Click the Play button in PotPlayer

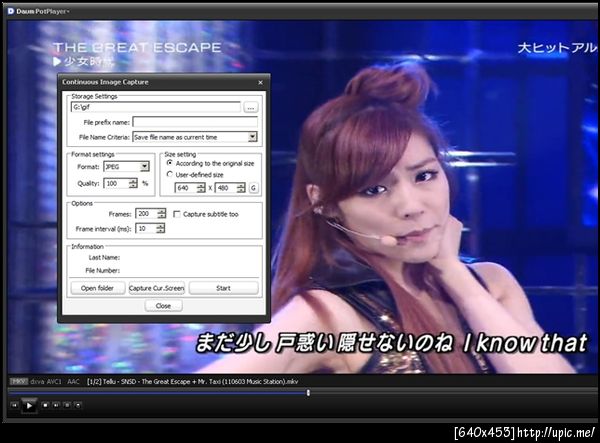point(29,406)
